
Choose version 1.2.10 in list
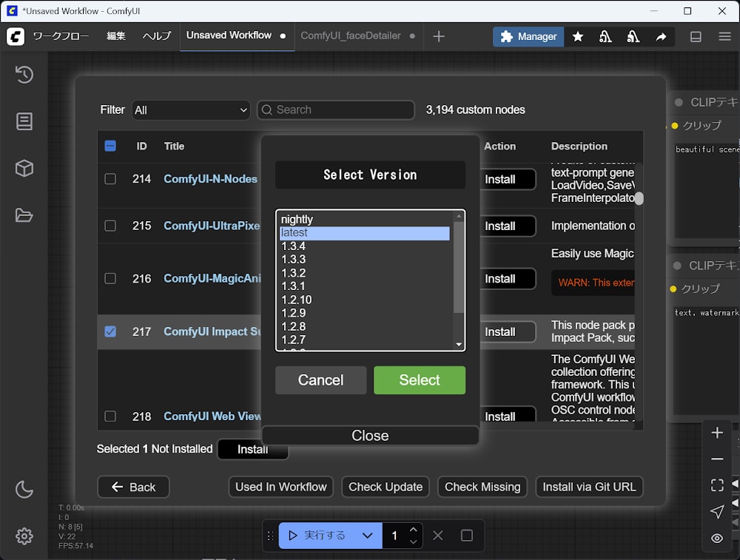tap(364, 300)
